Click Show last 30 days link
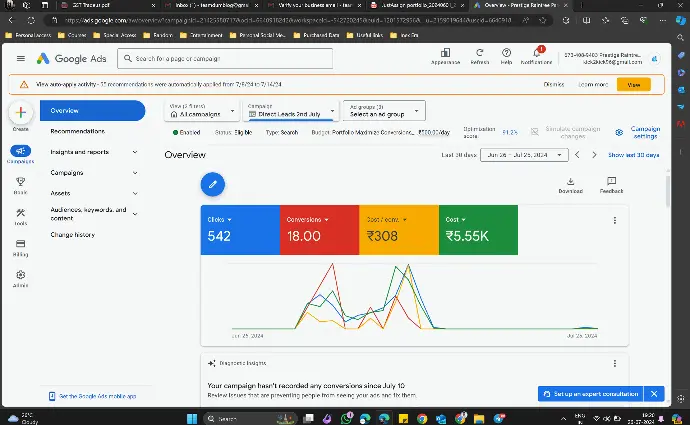The image size is (690, 425). pos(634,155)
